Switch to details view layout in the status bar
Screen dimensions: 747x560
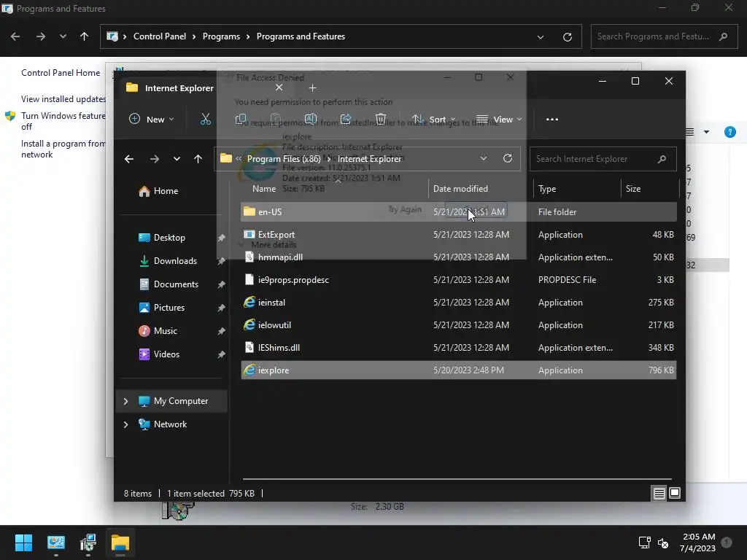coord(659,494)
